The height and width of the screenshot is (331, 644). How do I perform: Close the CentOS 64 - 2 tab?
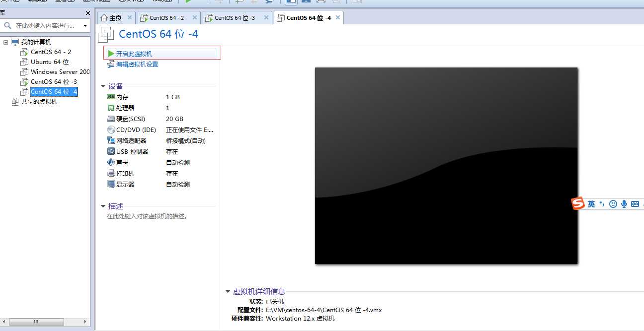195,17
